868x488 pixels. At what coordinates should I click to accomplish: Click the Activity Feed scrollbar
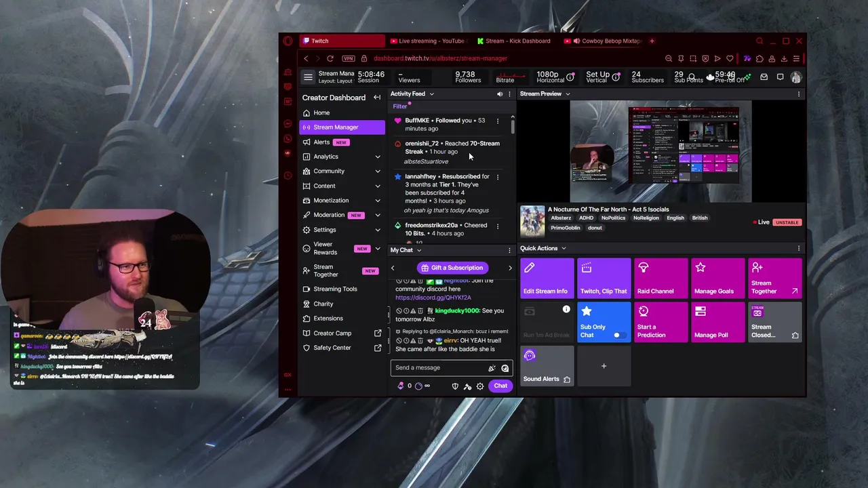point(513,125)
